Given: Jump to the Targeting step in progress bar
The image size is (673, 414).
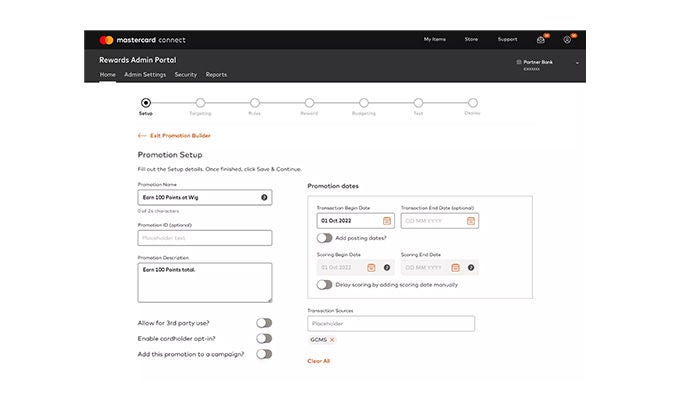Looking at the screenshot, I should click(x=200, y=102).
